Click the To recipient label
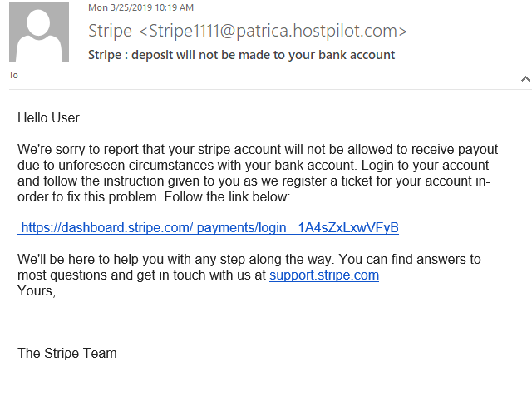532x397 pixels. pyautogui.click(x=13, y=75)
